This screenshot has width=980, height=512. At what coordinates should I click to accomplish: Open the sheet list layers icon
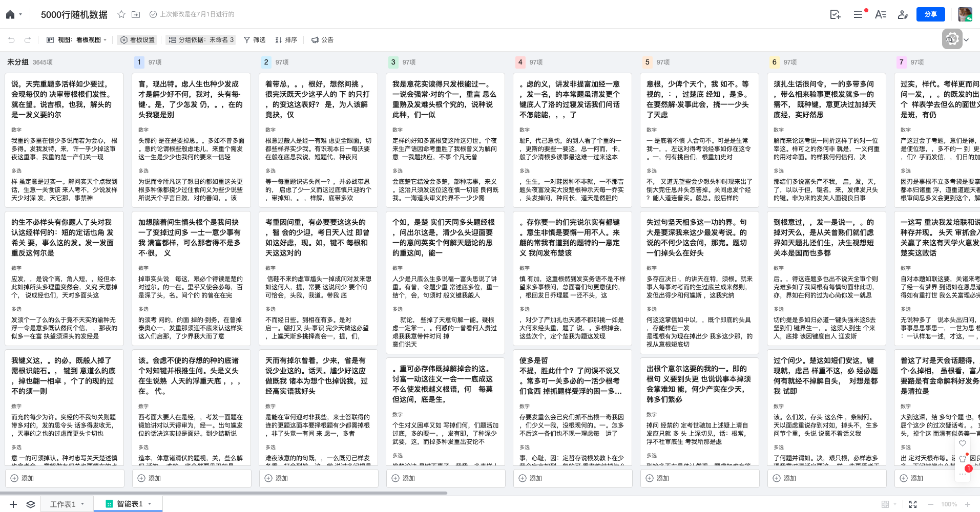(x=31, y=504)
